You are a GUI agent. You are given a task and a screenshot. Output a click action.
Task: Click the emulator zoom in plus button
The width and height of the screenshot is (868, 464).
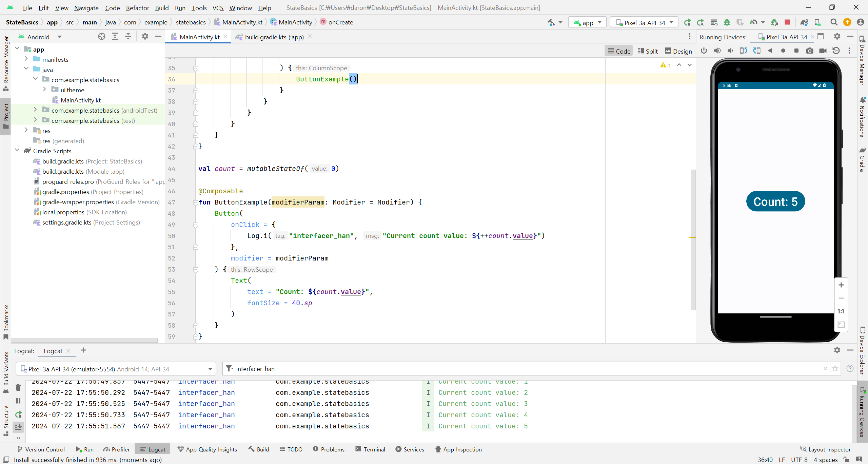tap(841, 285)
